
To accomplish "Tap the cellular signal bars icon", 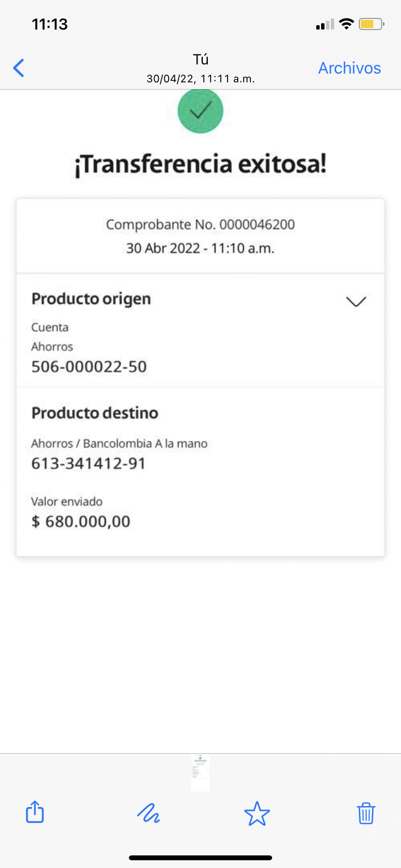I will [x=325, y=24].
